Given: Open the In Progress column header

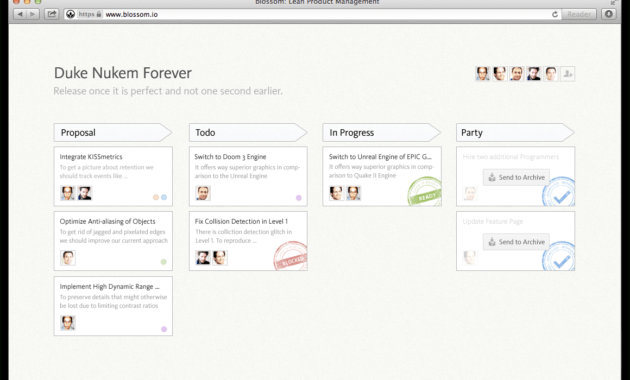Looking at the screenshot, I should 381,133.
